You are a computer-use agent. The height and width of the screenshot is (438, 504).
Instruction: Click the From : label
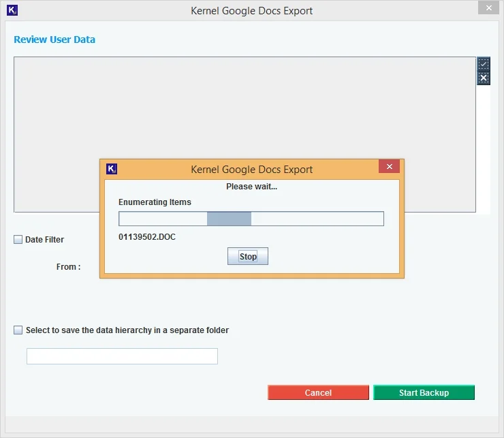(69, 267)
